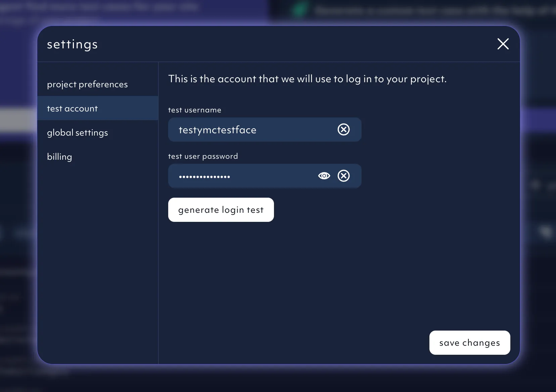This screenshot has height=392, width=556.
Task: Click inside the test username input
Action: click(x=262, y=130)
